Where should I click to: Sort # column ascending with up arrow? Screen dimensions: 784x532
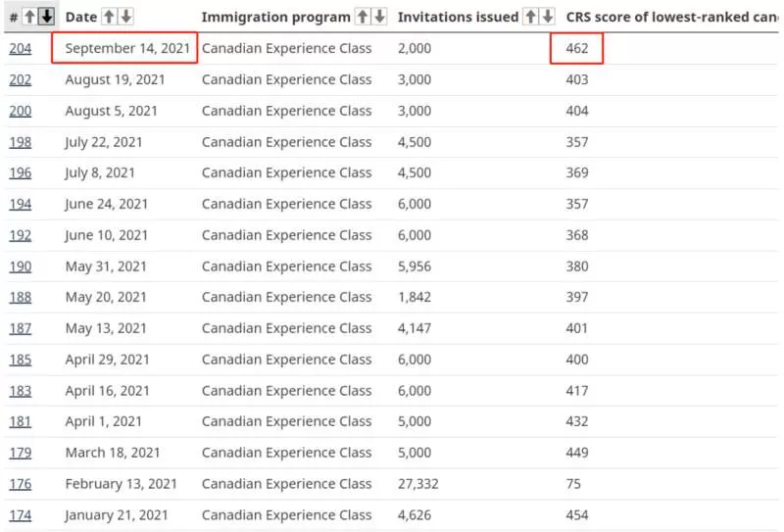30,17
